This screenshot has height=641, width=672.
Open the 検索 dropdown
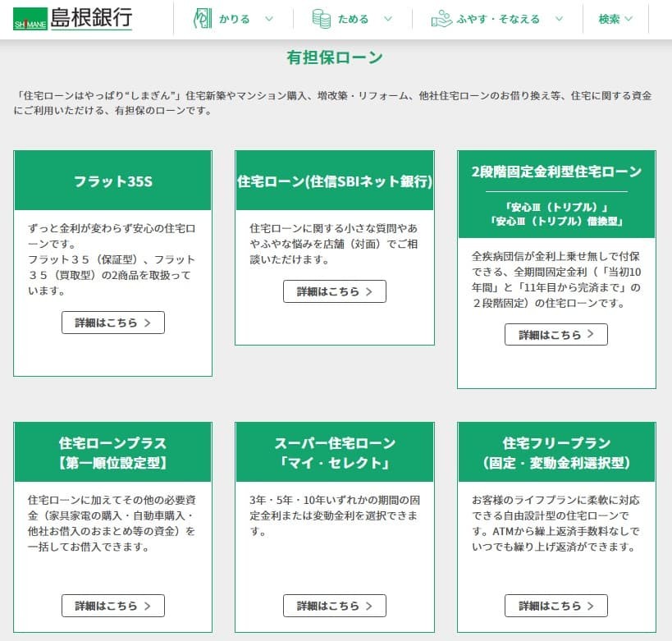pos(615,19)
